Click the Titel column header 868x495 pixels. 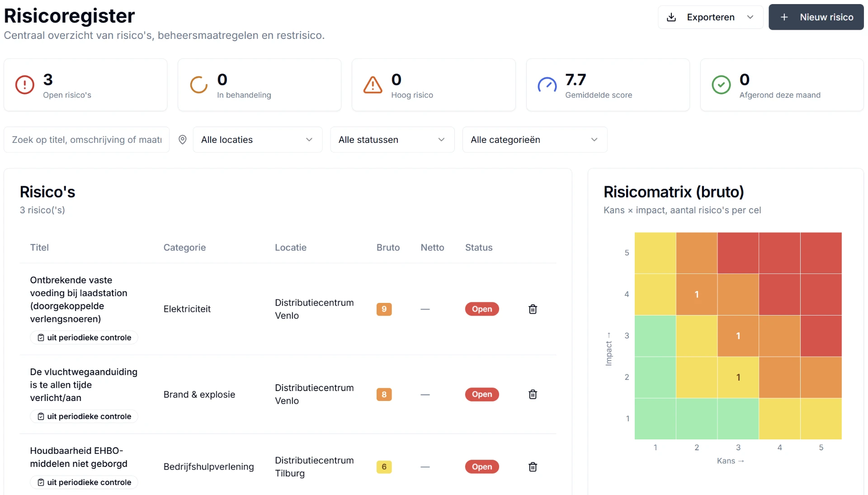(39, 247)
